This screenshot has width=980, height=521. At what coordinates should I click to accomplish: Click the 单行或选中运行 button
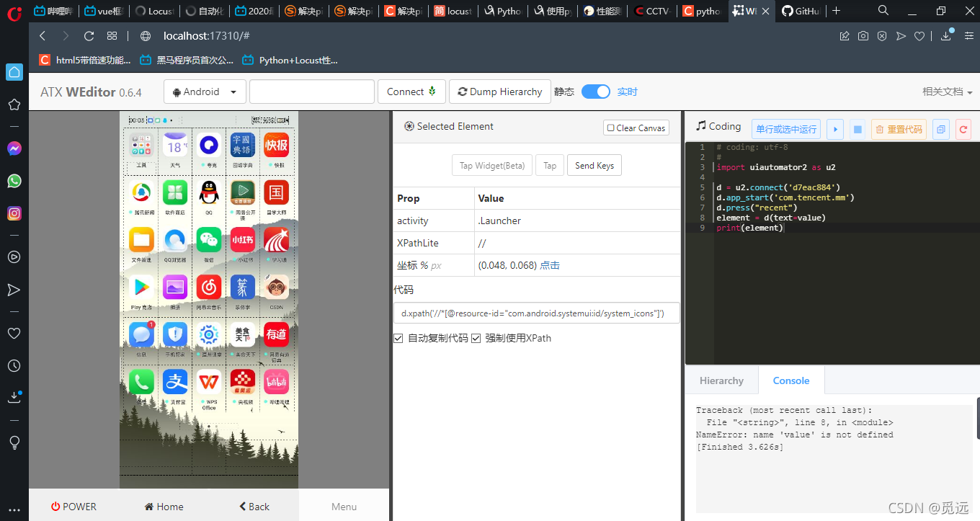pos(786,129)
